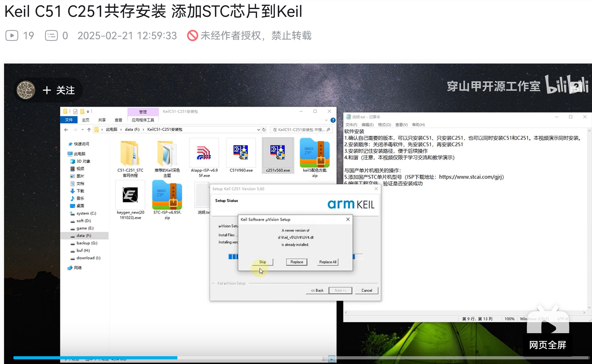Select the C51V960.exe installer icon
592x364 pixels.
(x=241, y=152)
